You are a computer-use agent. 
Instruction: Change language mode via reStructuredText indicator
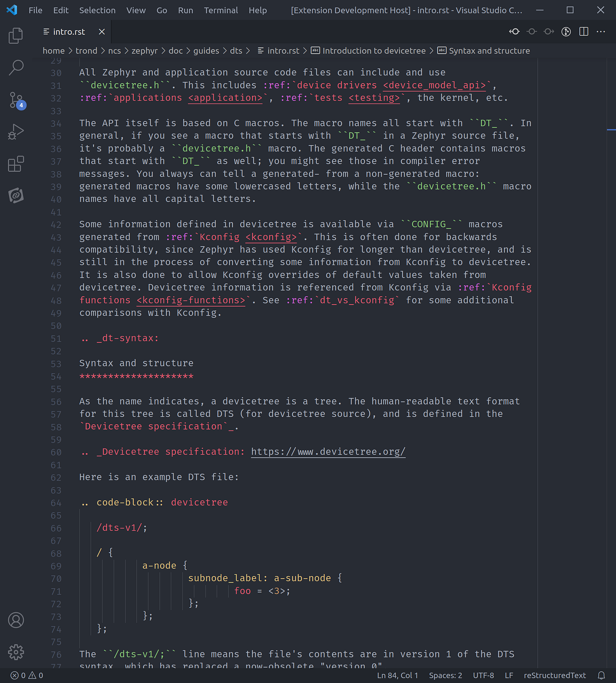(x=554, y=675)
